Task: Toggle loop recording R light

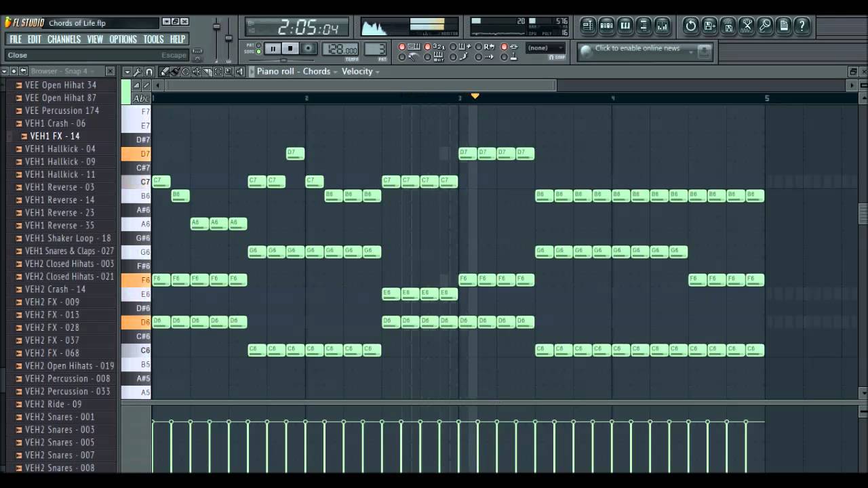Action: coord(479,47)
